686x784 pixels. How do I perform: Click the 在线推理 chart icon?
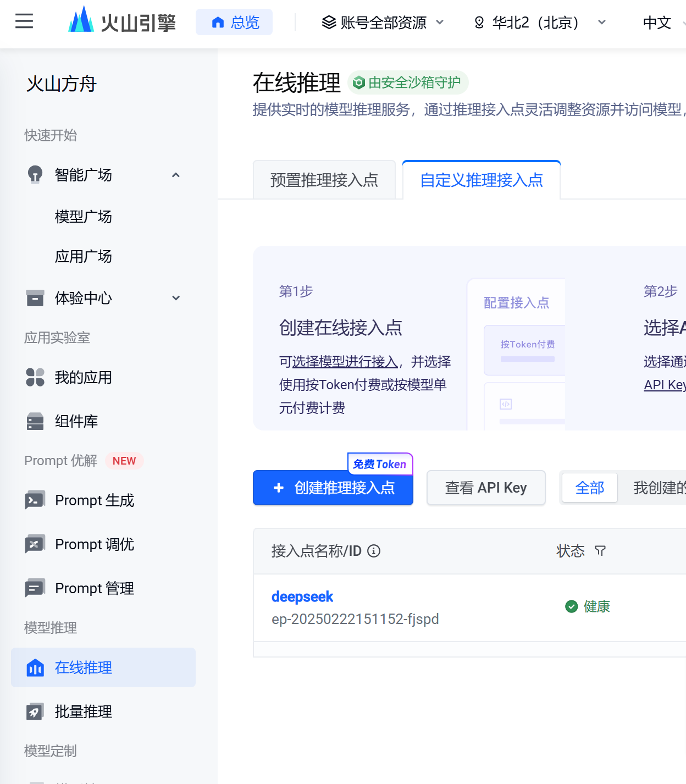coord(35,667)
